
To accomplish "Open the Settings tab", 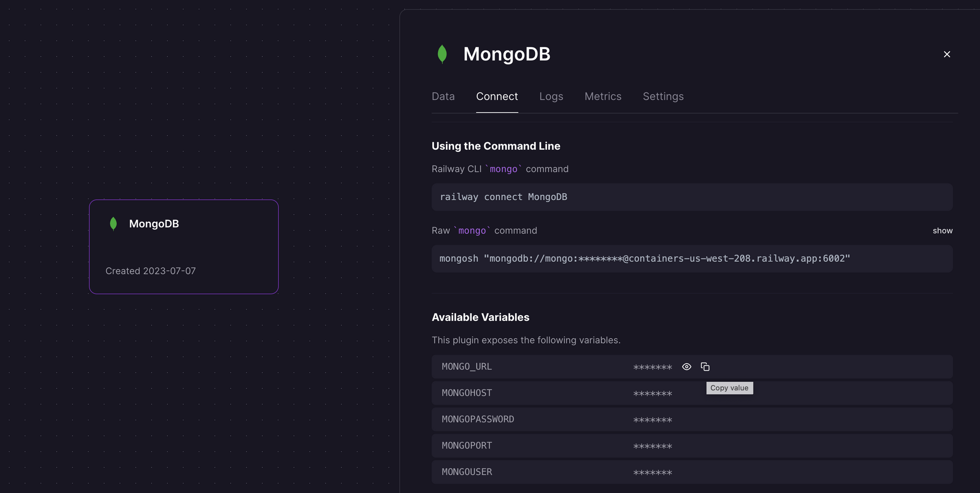I will tap(663, 96).
